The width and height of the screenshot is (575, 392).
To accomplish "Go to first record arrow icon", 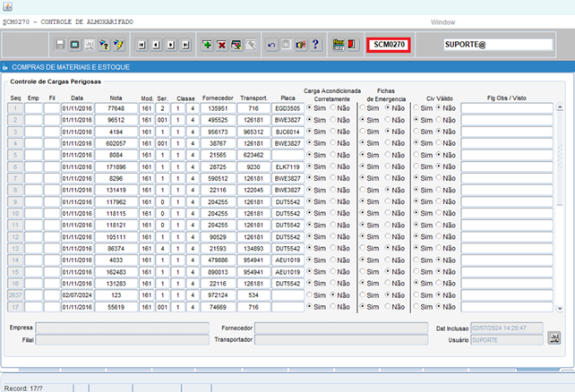I will pos(142,45).
